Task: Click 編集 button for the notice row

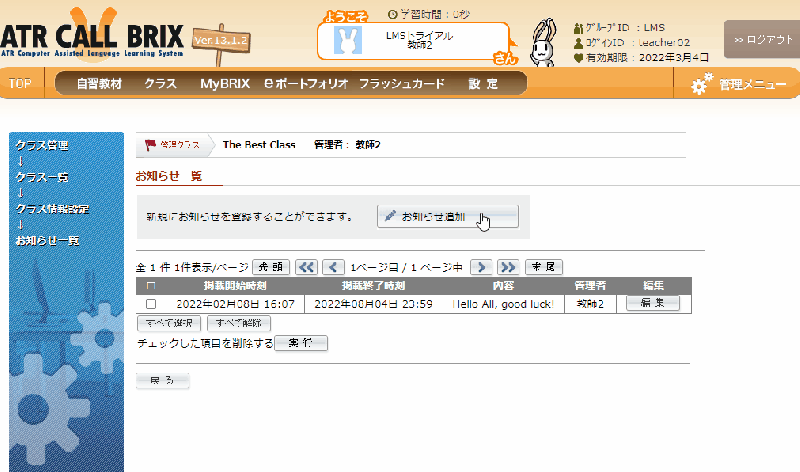Action: pos(653,303)
